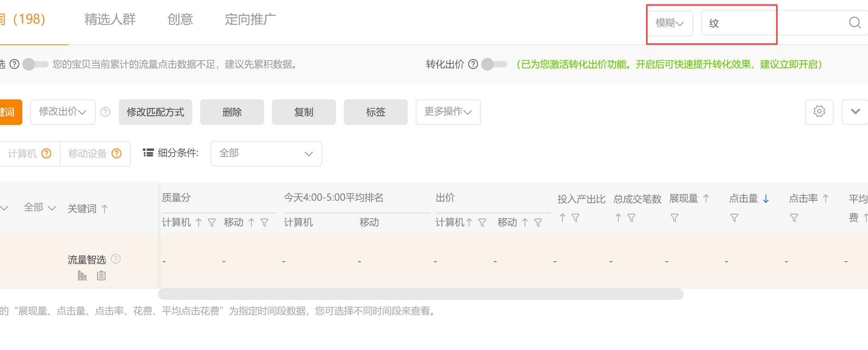This screenshot has width=868, height=350.
Task: Click the 删除 button
Action: (x=232, y=112)
